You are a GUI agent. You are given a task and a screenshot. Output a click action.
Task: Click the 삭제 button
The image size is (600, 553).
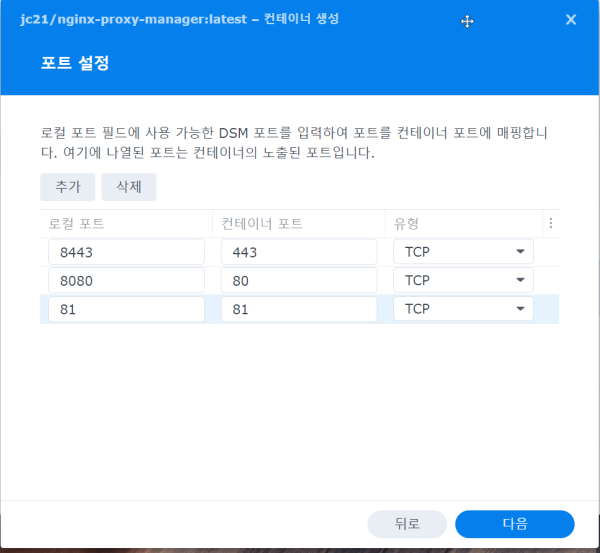(129, 187)
